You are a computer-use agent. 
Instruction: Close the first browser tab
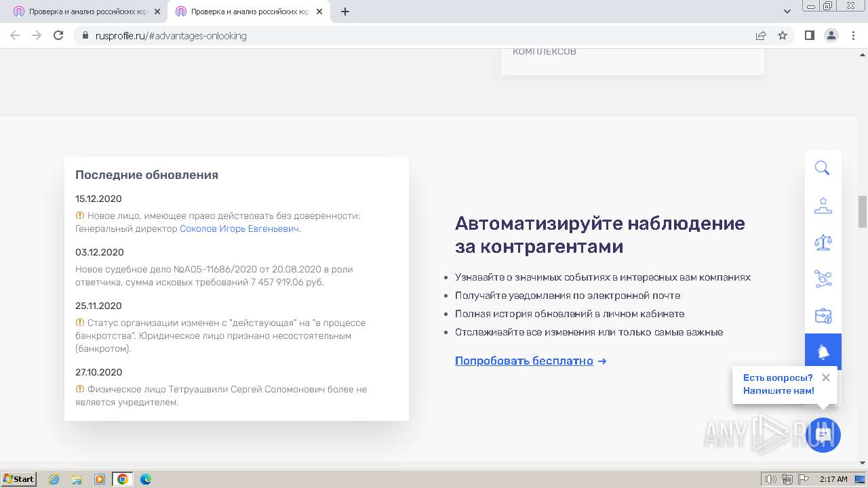157,12
